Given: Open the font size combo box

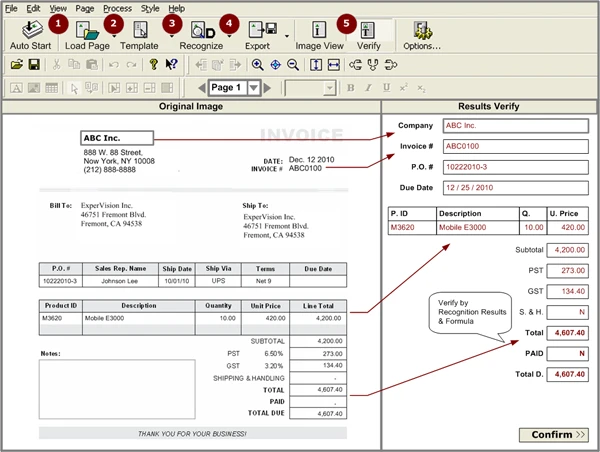Looking at the screenshot, I should tap(310, 88).
